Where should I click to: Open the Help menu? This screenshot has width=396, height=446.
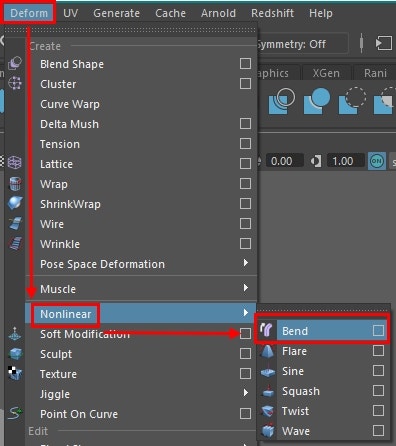pos(321,13)
